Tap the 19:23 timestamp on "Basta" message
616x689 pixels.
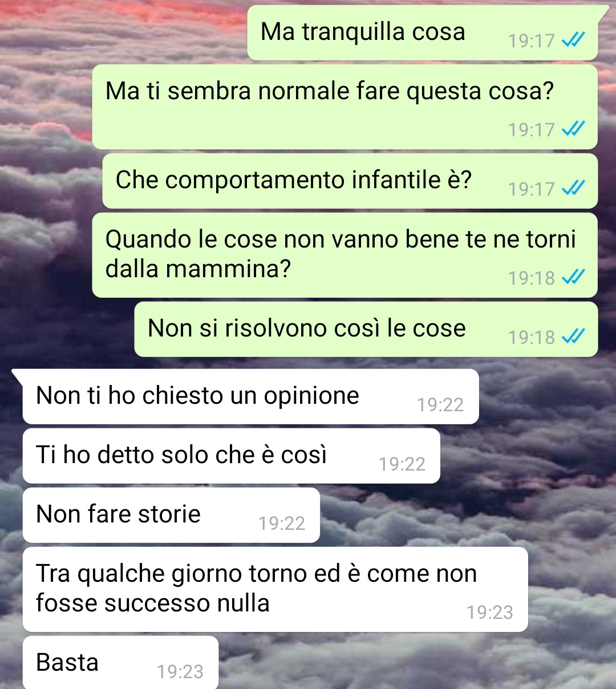point(180,671)
